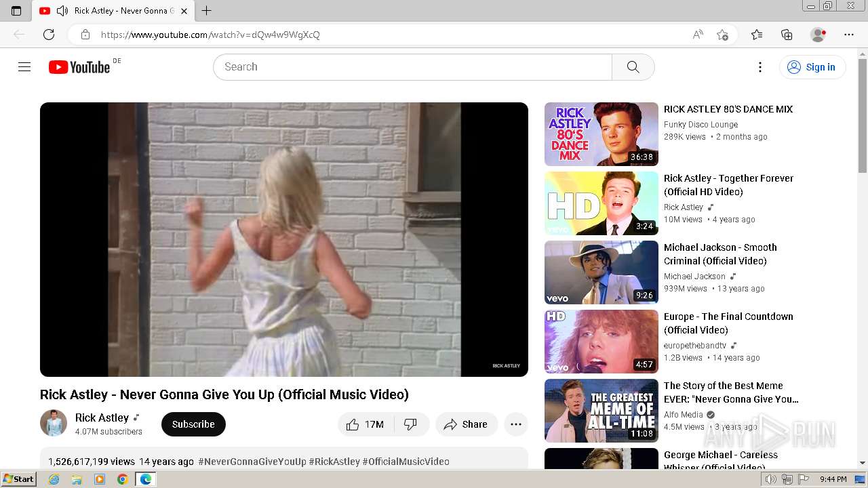Open tab actions menu icon

tap(16, 11)
